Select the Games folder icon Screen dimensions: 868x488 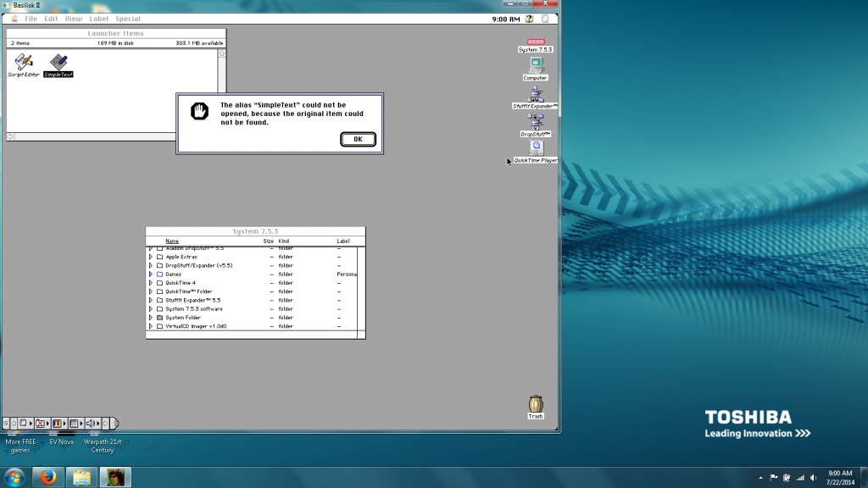160,274
